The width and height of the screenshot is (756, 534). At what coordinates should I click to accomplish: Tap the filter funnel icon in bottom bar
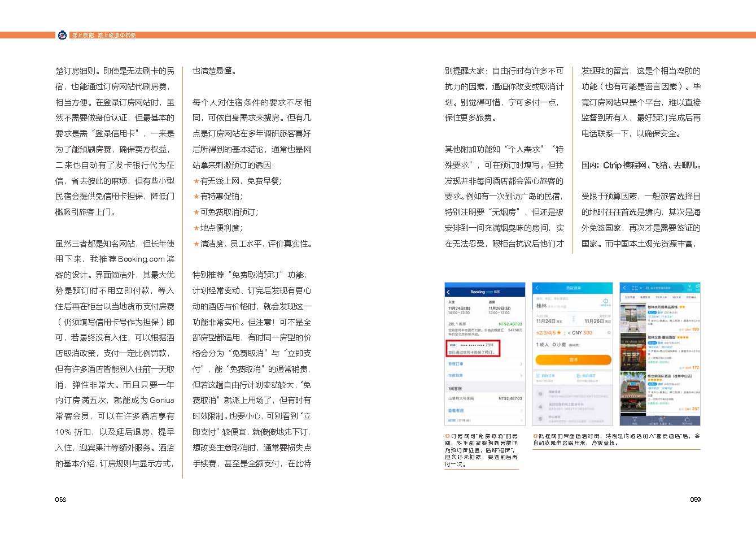(x=634, y=420)
